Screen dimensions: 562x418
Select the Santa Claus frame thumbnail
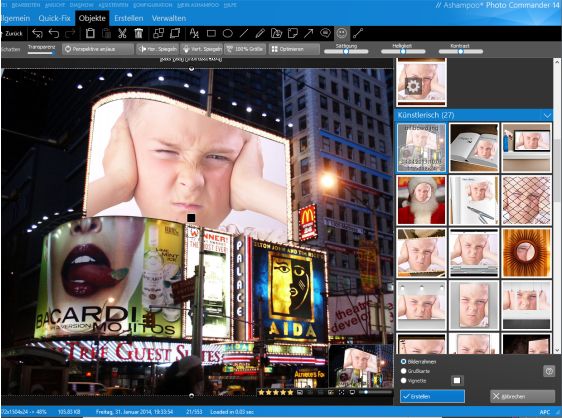(422, 200)
